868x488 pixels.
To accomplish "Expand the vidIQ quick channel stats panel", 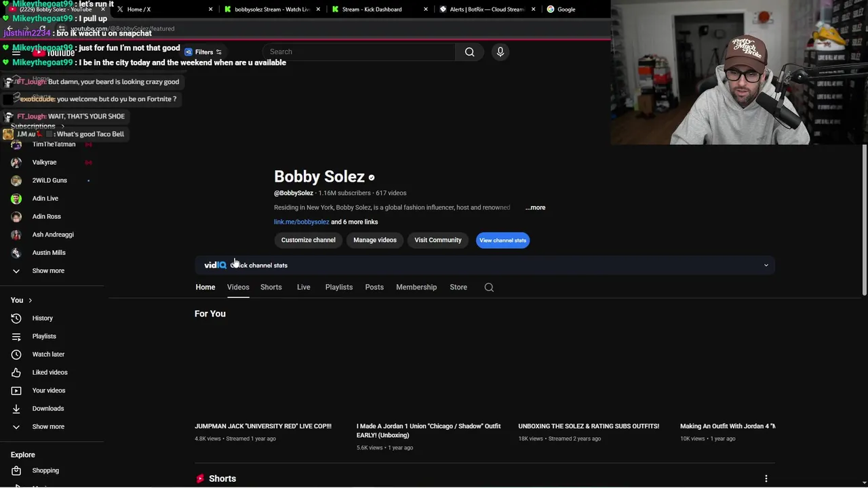I will 766,265.
